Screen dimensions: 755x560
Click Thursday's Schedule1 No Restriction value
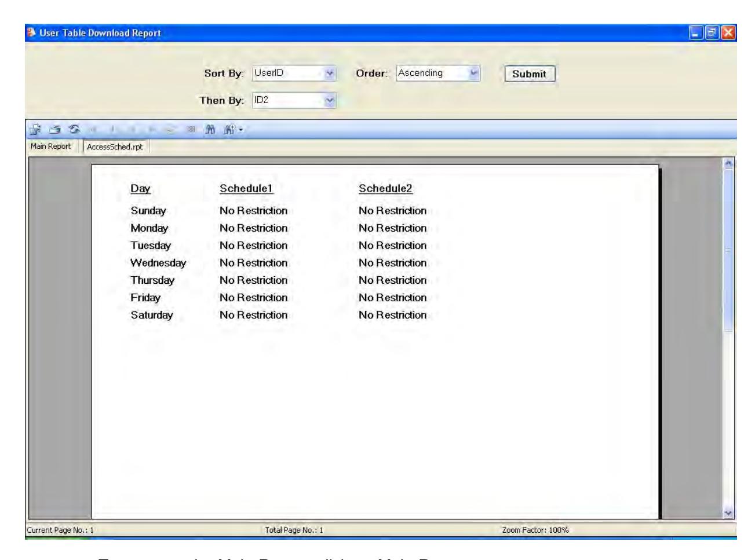click(253, 280)
